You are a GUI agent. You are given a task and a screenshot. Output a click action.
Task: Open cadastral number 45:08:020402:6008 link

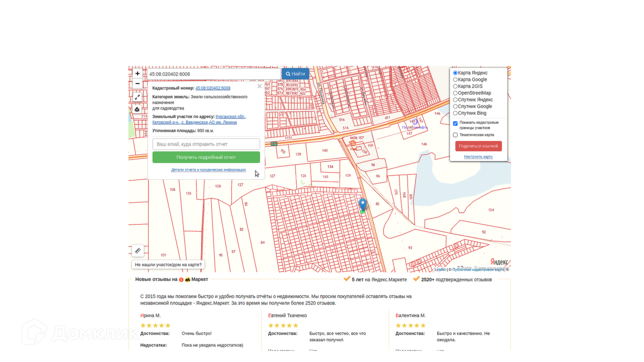pos(213,88)
